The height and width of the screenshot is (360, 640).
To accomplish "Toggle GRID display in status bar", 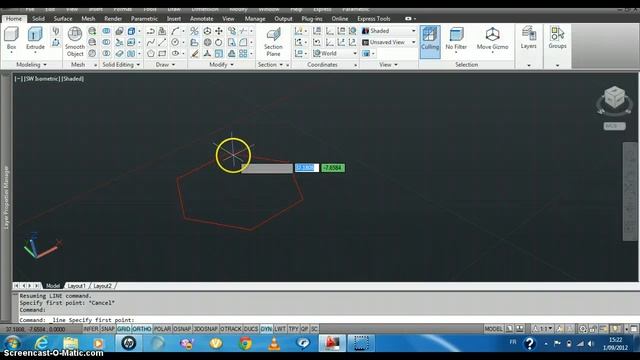I will [x=124, y=329].
